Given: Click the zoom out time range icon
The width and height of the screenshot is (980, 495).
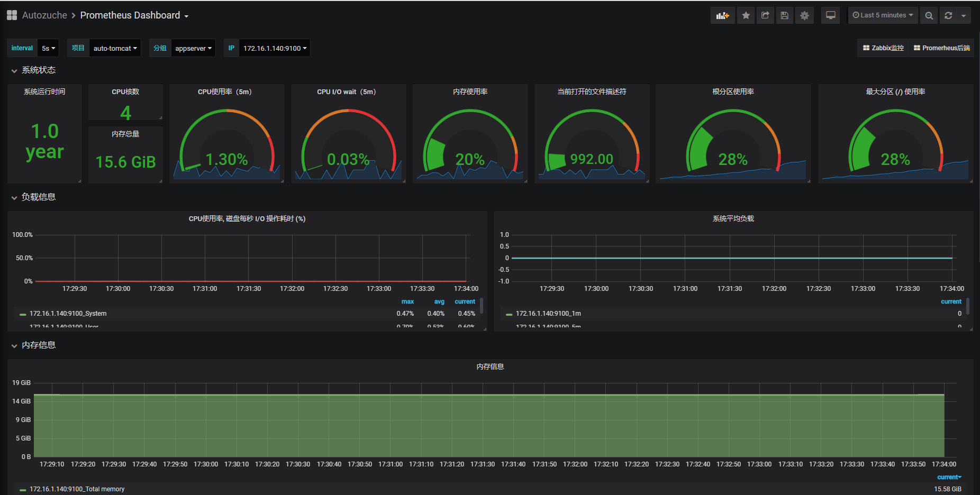Looking at the screenshot, I should pos(929,15).
